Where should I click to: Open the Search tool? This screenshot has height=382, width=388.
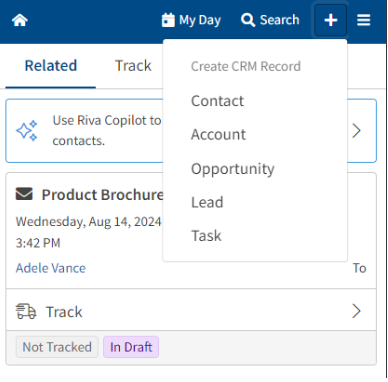tap(270, 20)
